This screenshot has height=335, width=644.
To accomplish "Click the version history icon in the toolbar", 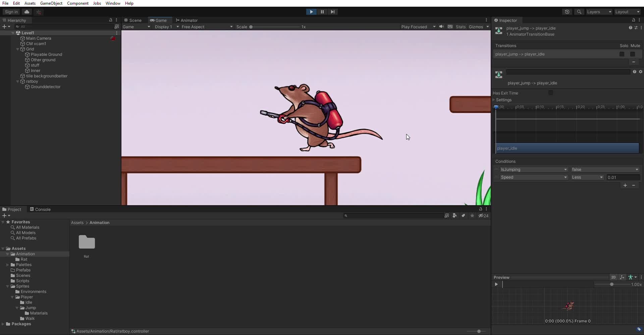I will 567,12.
